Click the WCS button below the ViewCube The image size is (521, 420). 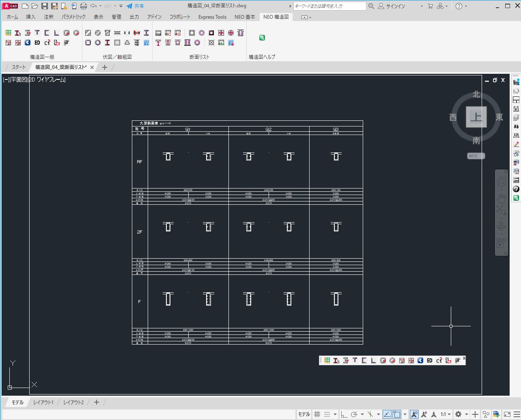pos(476,156)
